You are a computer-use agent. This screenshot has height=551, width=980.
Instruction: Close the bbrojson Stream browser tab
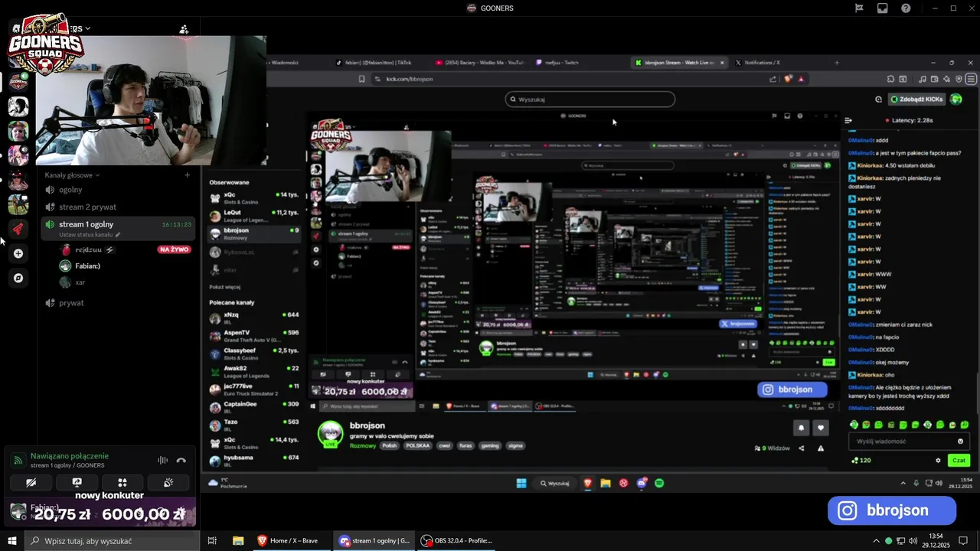pos(721,63)
